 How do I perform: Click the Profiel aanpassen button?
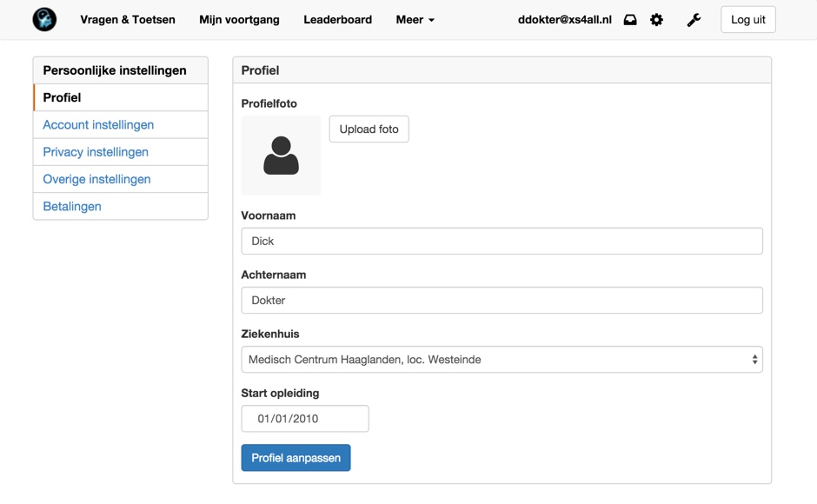click(296, 458)
